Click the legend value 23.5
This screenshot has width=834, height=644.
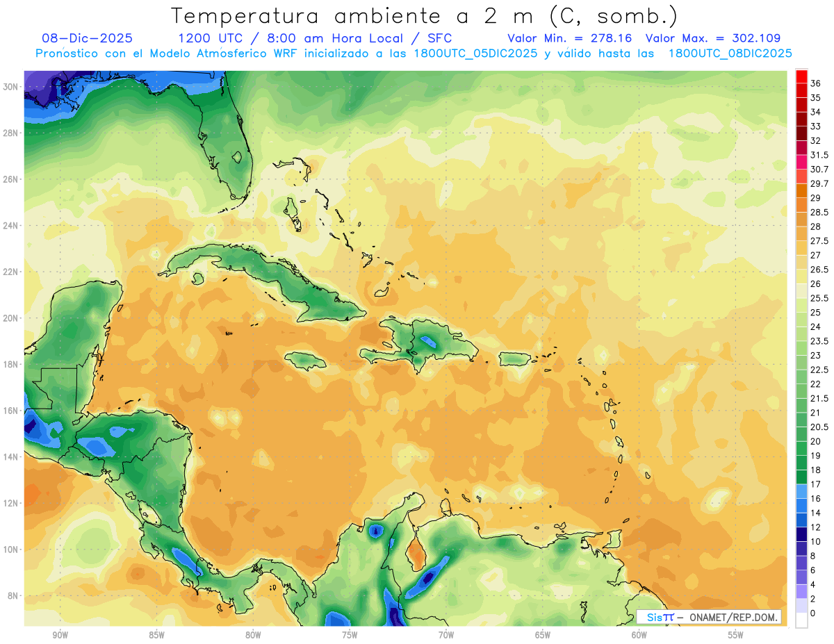[x=819, y=341]
